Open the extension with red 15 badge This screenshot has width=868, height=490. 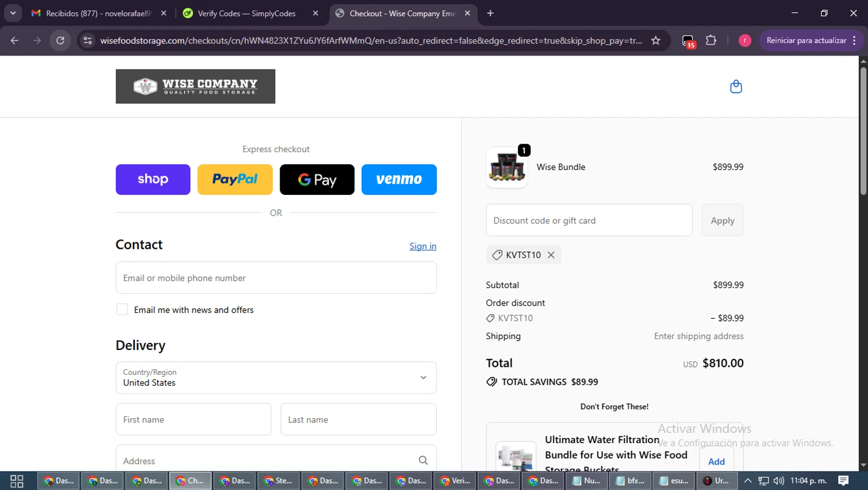coord(688,41)
